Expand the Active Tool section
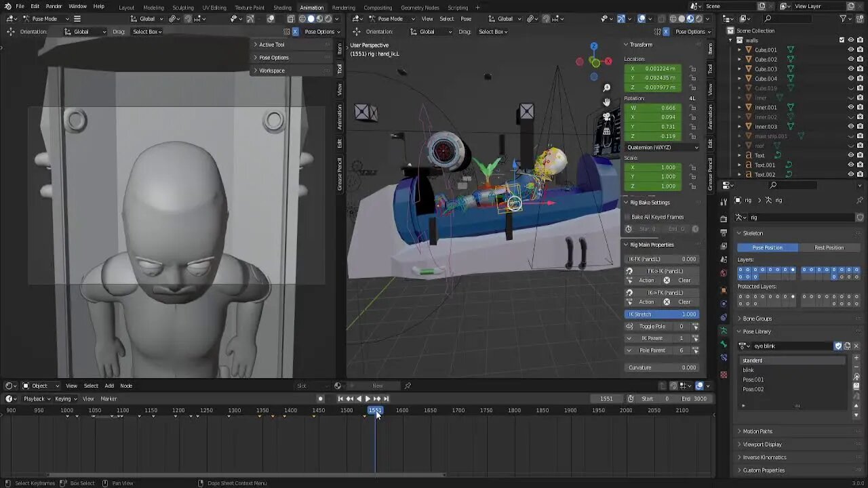The height and width of the screenshot is (488, 868). pos(271,45)
